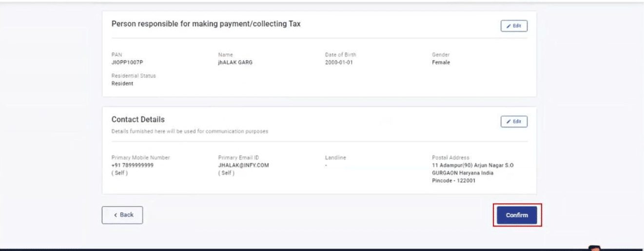Click the Person responsible for making payment heading
This screenshot has height=251, width=644.
pyautogui.click(x=206, y=24)
